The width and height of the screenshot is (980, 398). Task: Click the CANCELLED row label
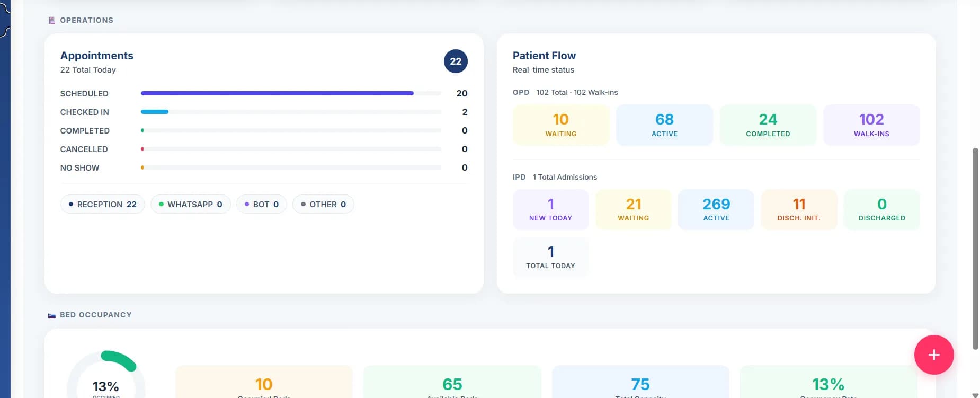pyautogui.click(x=84, y=149)
